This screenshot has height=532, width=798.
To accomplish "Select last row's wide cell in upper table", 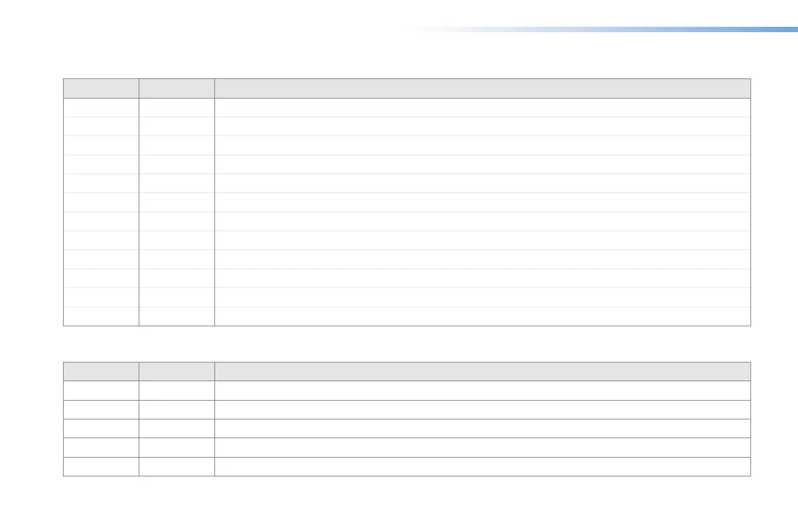I will (482, 316).
